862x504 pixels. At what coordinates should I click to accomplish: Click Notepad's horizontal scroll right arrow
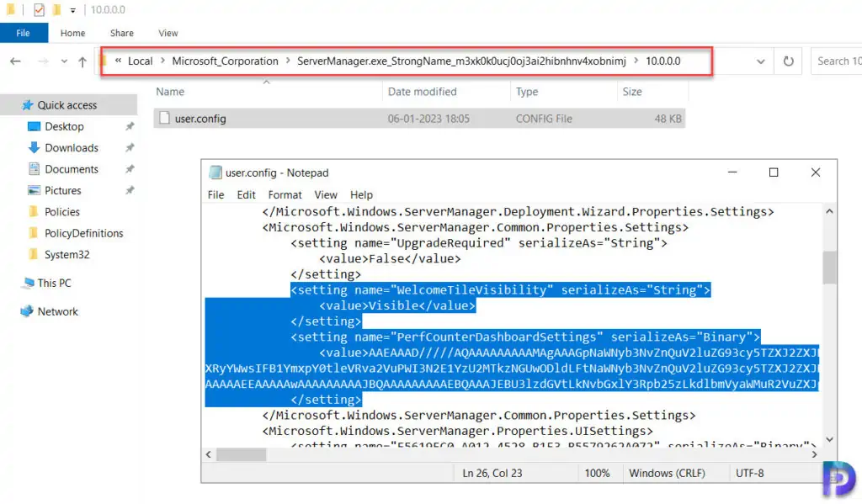pyautogui.click(x=814, y=454)
